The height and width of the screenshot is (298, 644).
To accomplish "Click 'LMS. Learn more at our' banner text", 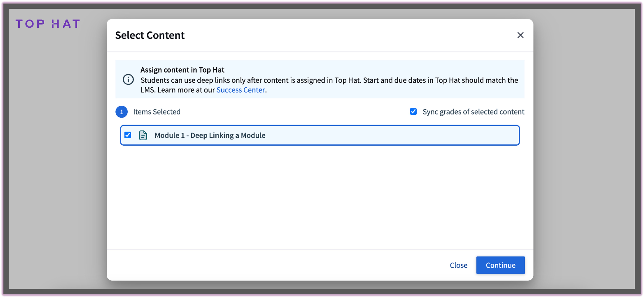I will click(x=177, y=90).
